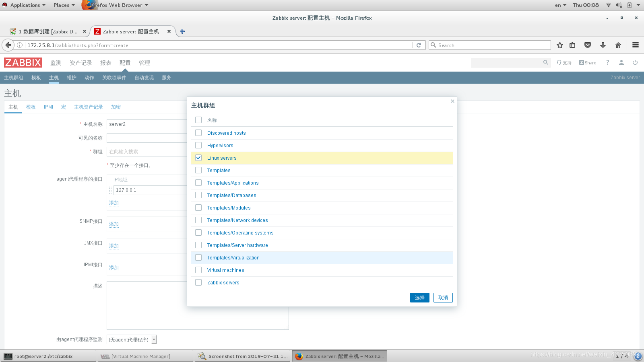
Task: Expand the Places menu
Action: (x=64, y=5)
